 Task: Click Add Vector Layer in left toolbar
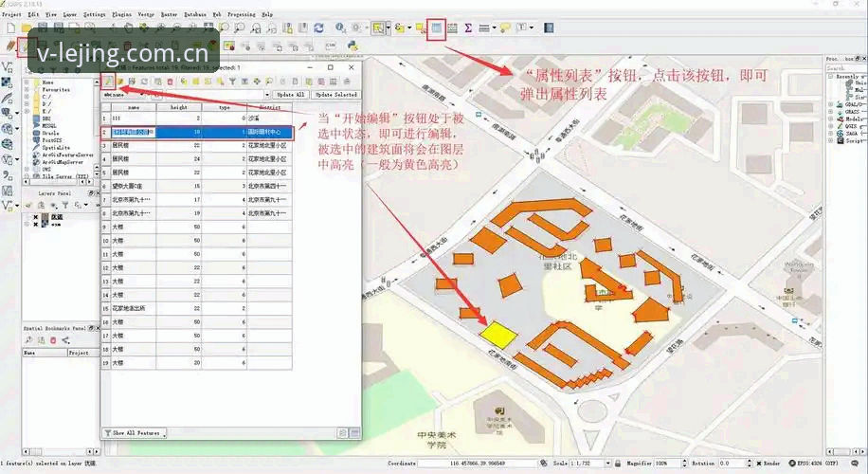point(8,67)
